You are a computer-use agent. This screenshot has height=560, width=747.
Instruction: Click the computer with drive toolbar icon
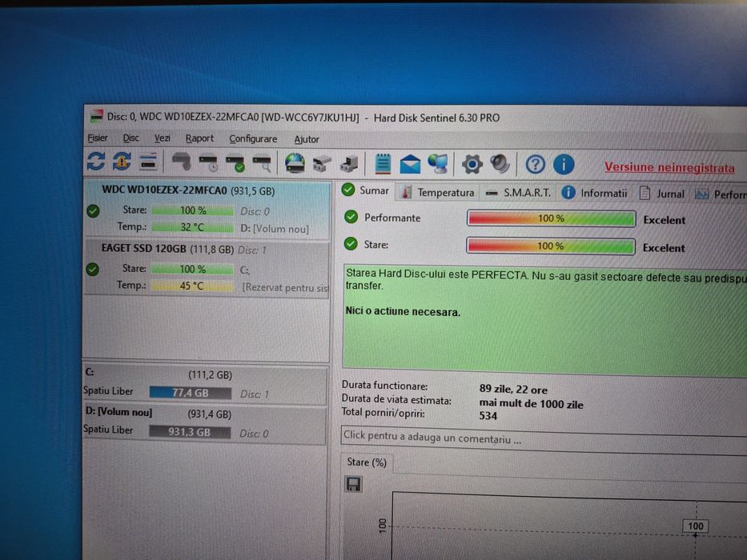click(349, 164)
